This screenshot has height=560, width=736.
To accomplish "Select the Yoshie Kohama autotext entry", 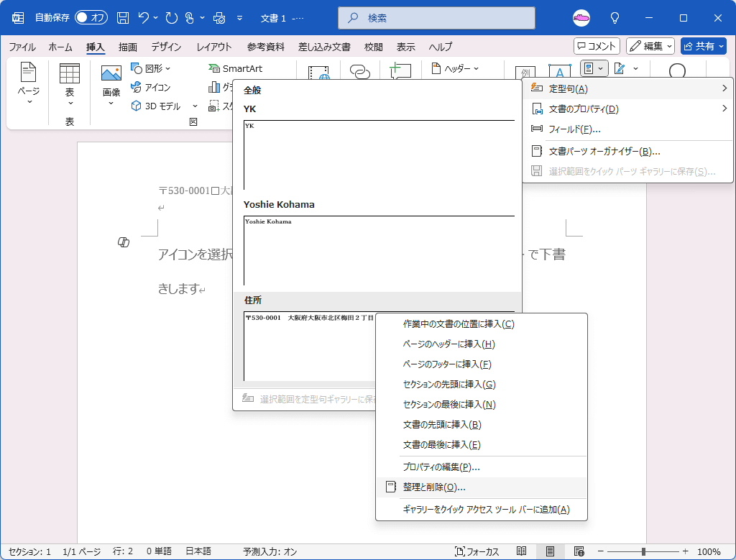I will coord(377,243).
